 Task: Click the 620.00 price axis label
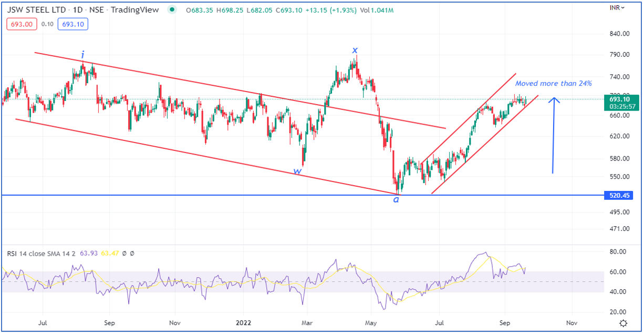(619, 136)
